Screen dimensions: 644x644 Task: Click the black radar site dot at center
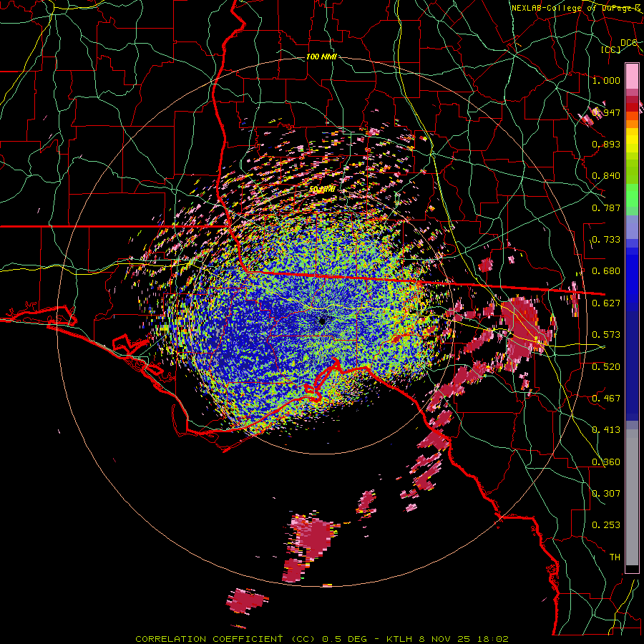pos(323,321)
